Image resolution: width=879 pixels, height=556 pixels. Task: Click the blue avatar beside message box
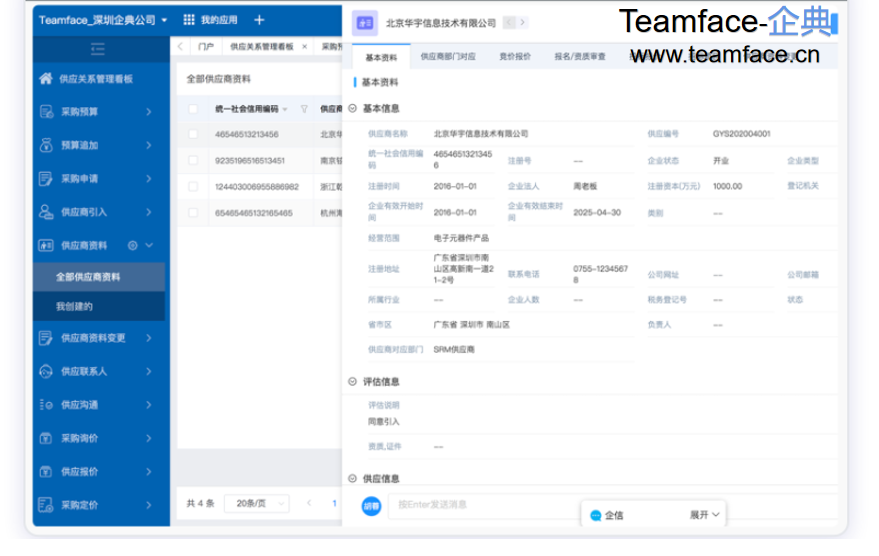point(371,506)
